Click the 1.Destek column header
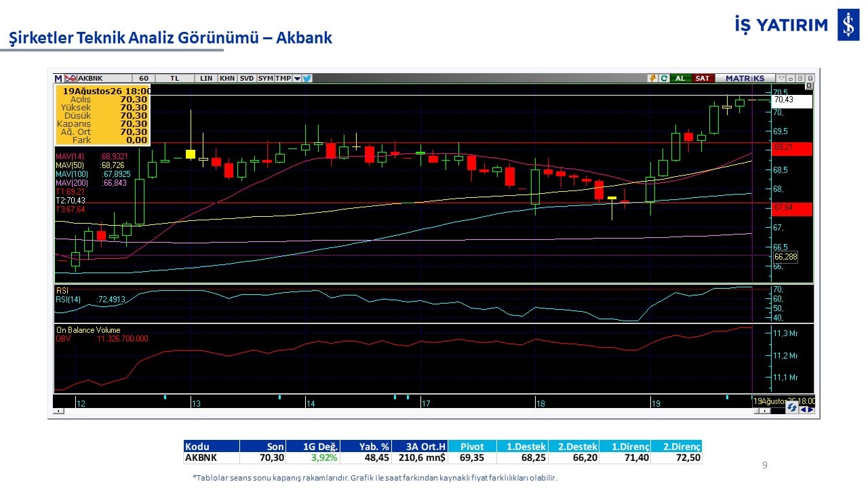The height and width of the screenshot is (488, 868). (522, 447)
